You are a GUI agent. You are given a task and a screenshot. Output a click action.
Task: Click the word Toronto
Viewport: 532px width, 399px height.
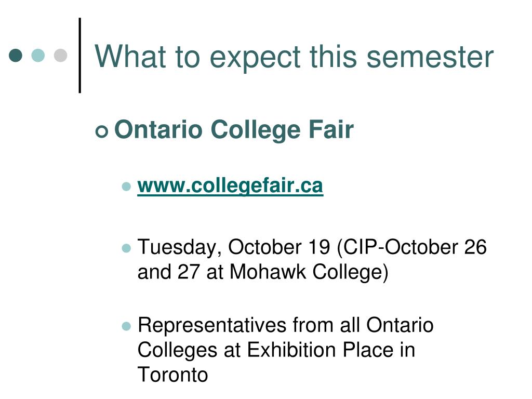coord(172,375)
